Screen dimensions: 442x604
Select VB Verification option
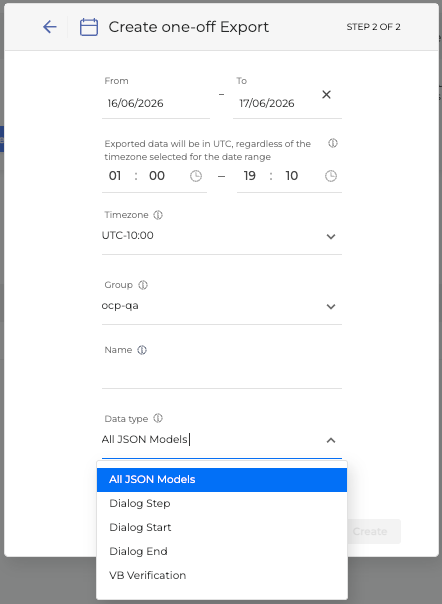coord(222,575)
